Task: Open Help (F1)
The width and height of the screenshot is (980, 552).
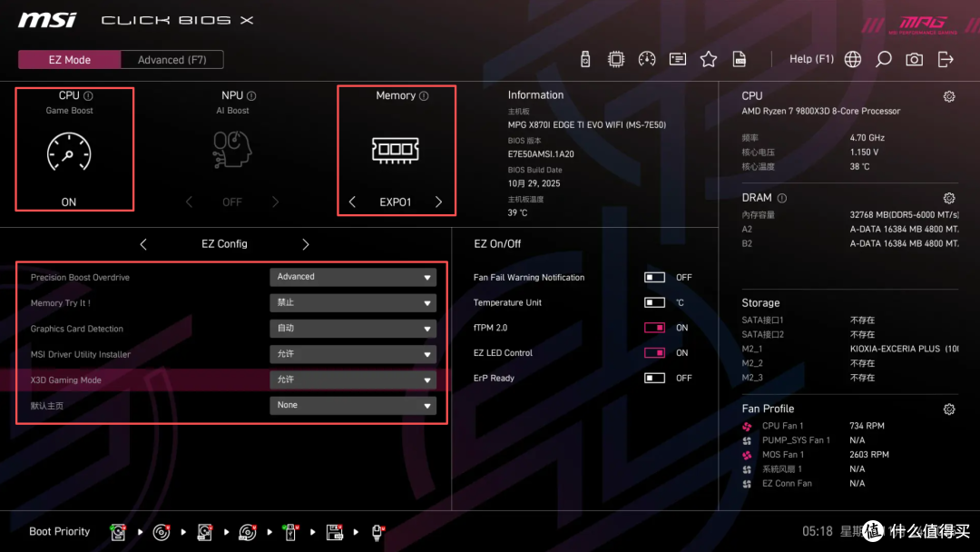Action: pyautogui.click(x=811, y=59)
